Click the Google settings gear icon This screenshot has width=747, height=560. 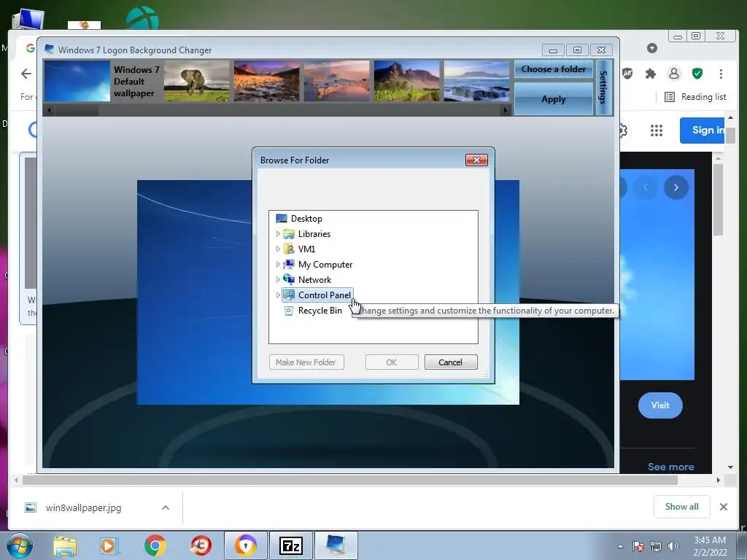coord(623,131)
